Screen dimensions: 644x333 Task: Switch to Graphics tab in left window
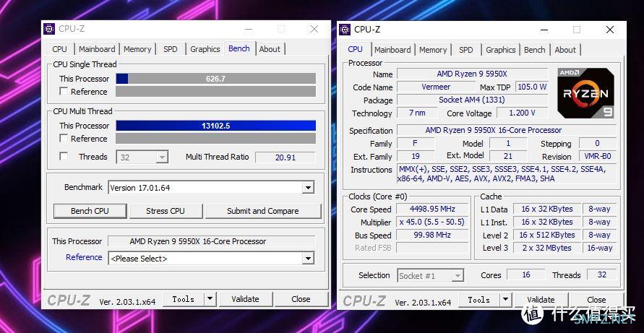point(205,49)
